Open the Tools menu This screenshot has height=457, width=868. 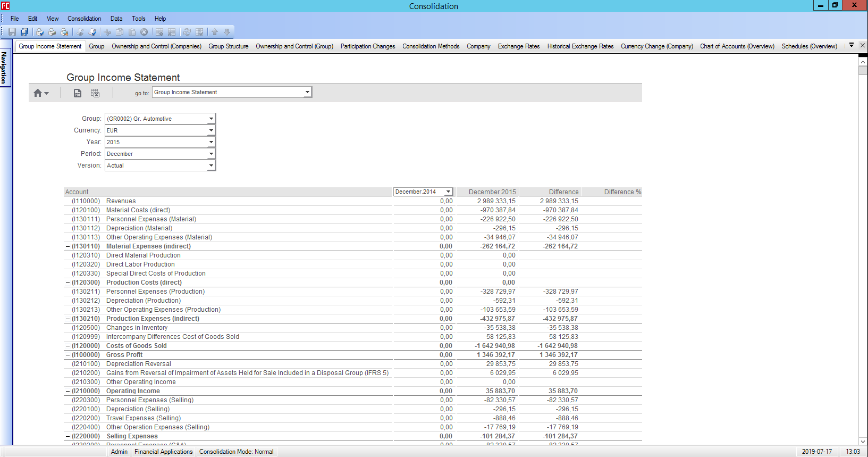pos(139,19)
